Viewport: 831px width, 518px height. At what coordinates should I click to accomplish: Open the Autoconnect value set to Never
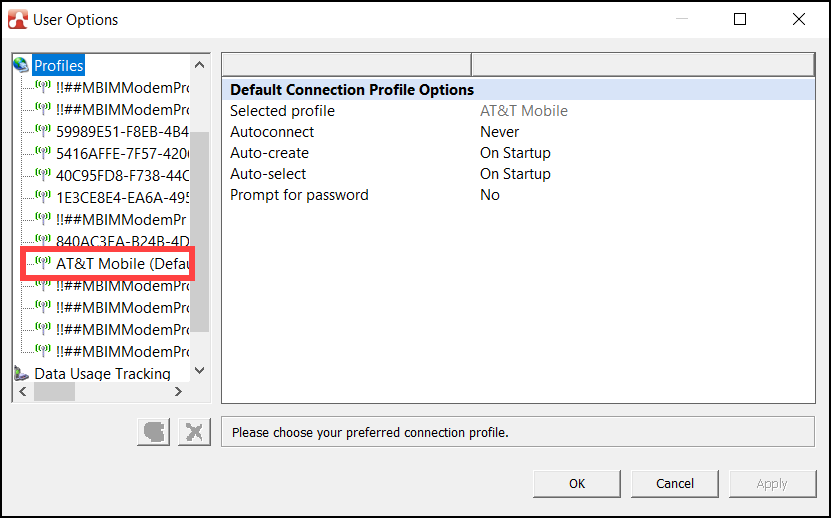click(x=500, y=132)
